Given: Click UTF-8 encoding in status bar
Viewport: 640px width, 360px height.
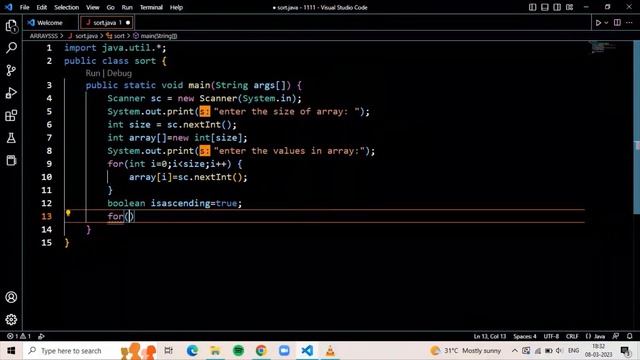Looking at the screenshot, I should [x=551, y=336].
